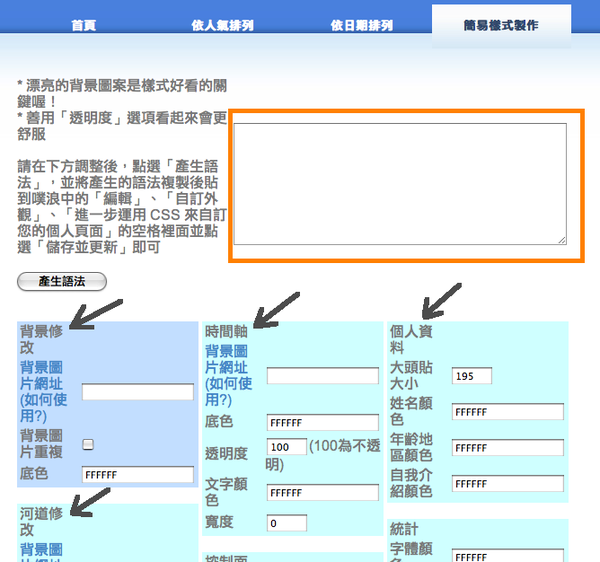Viewport: 600px width, 562px height.
Task: Toggle the 背景圖片重複 checkbox
Action: click(x=88, y=444)
